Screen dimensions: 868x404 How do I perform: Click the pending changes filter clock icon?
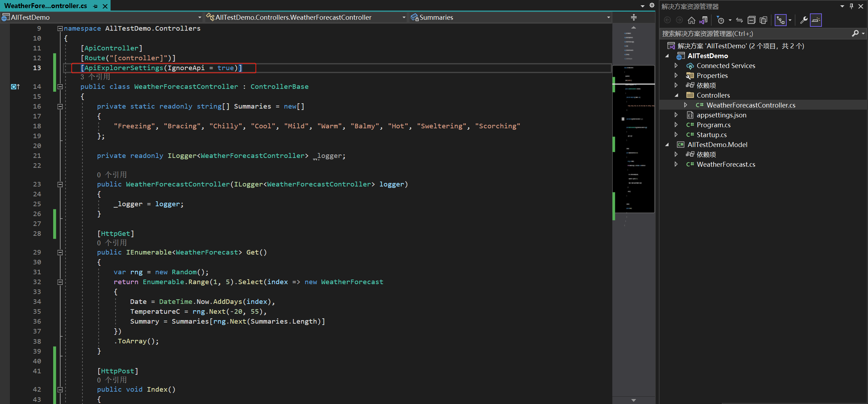[720, 20]
